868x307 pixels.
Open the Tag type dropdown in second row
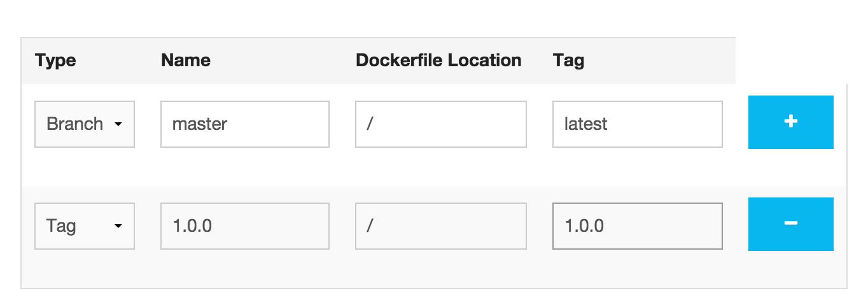[x=85, y=226]
